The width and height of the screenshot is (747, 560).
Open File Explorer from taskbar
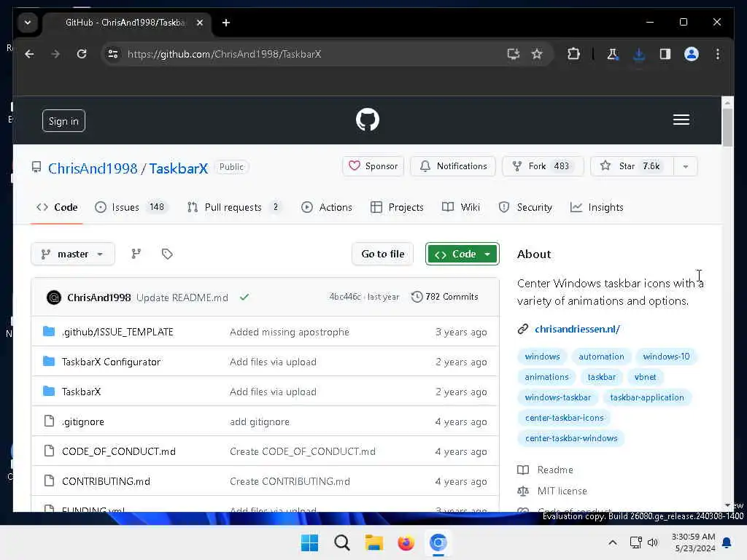click(x=374, y=542)
